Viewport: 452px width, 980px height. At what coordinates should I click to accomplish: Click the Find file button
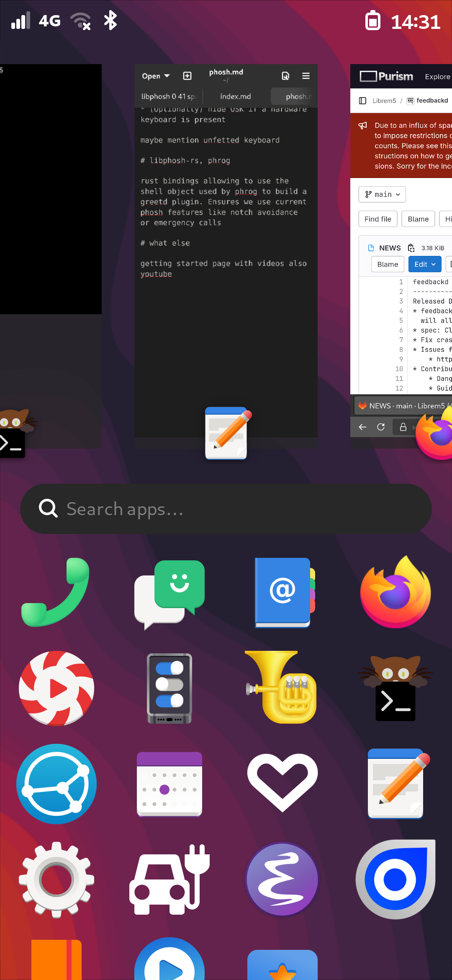[378, 219]
